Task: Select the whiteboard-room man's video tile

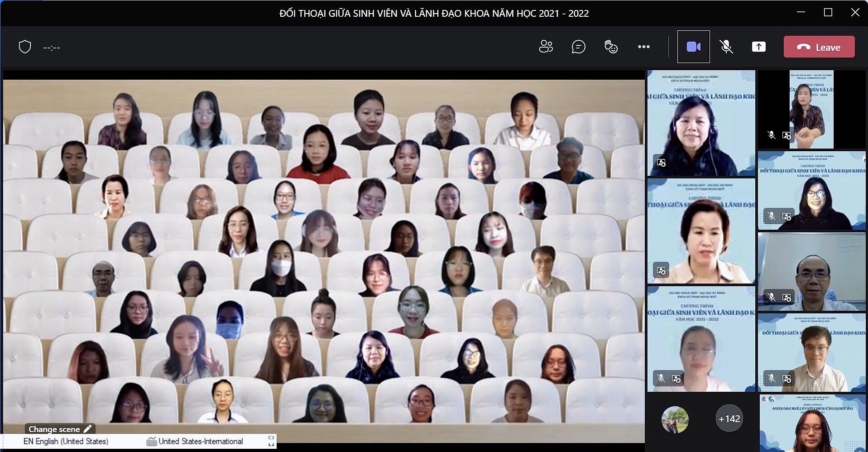Action: coord(812,272)
